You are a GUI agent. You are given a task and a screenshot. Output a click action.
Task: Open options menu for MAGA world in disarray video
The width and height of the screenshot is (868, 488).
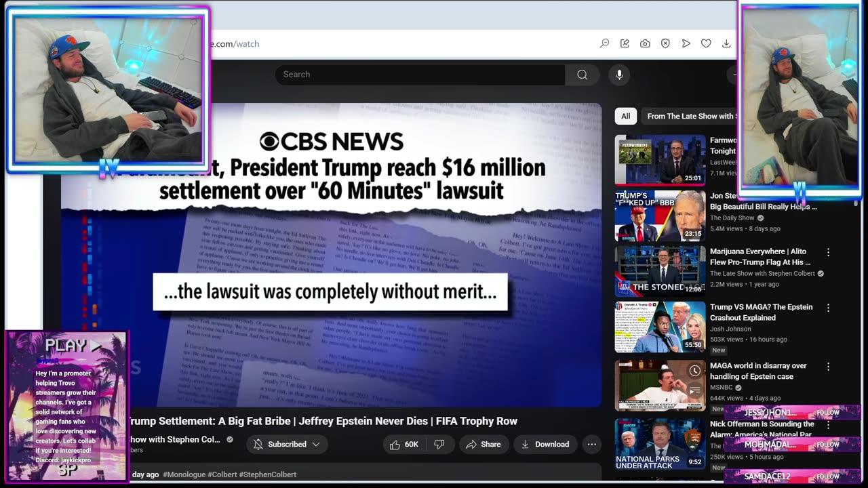coord(828,367)
